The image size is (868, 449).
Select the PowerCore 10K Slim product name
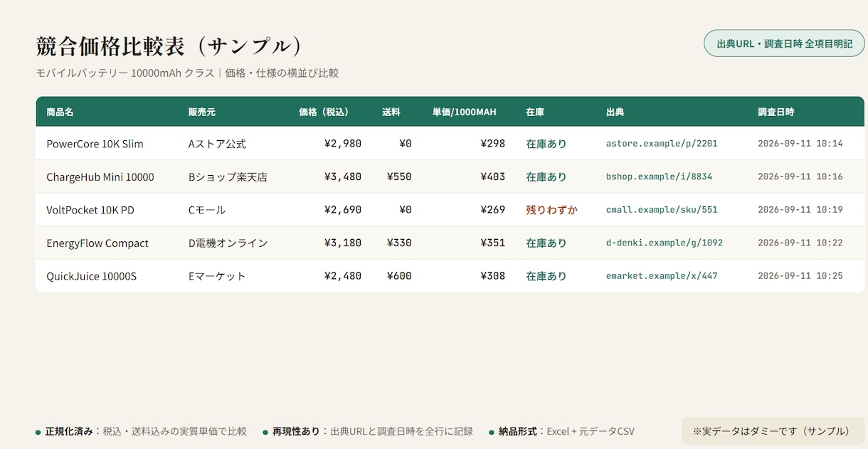click(x=95, y=144)
